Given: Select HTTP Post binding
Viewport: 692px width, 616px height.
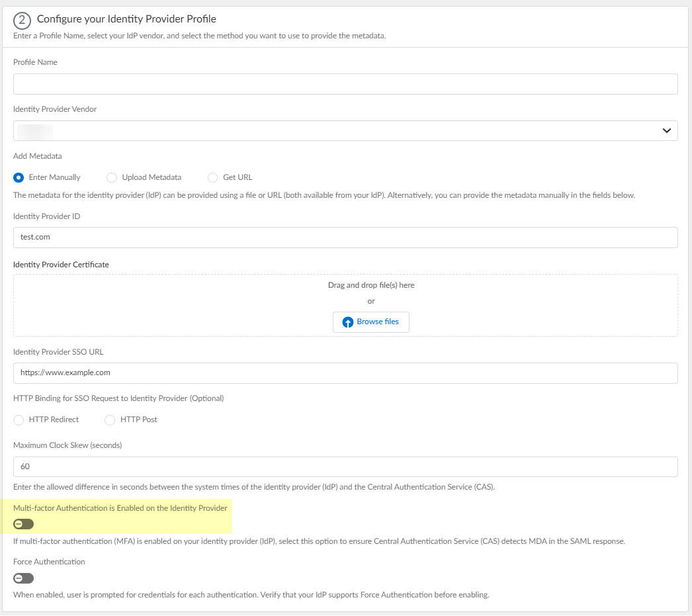Looking at the screenshot, I should point(110,419).
